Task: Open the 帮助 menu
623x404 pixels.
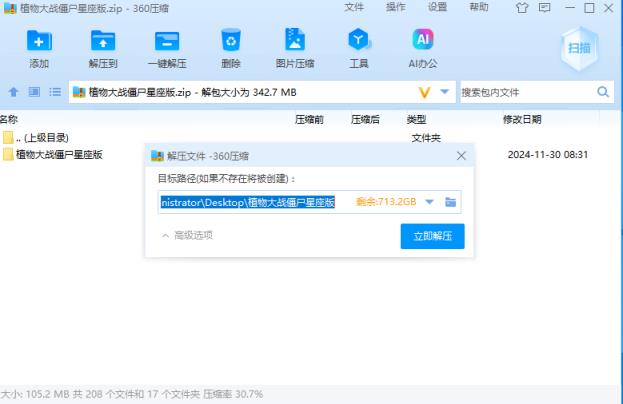Action: pyautogui.click(x=479, y=7)
